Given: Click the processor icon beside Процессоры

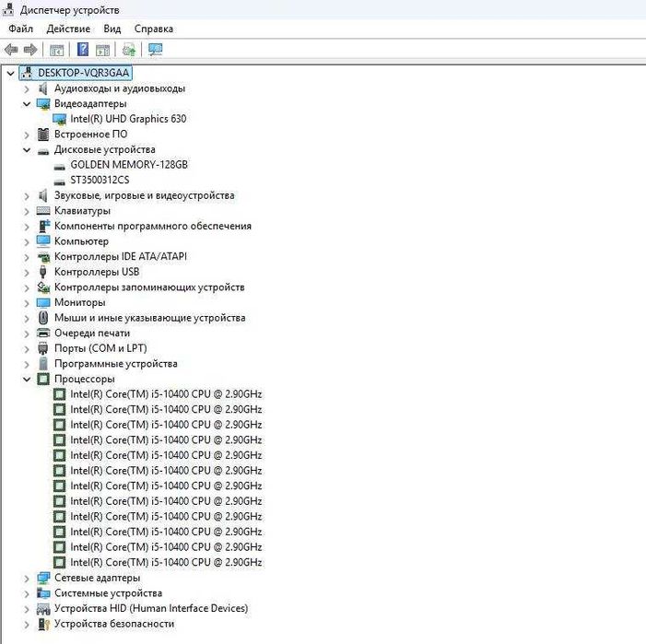Looking at the screenshot, I should click(x=43, y=379).
